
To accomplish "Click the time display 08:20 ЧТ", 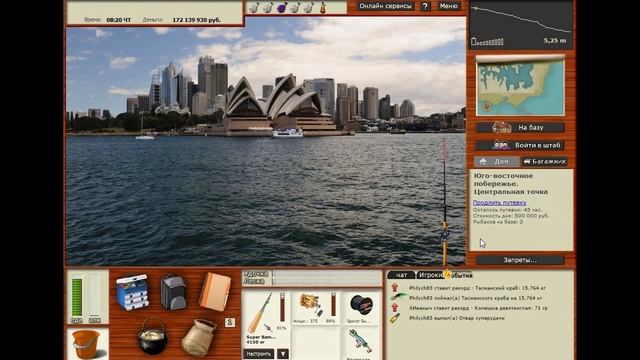I will (x=118, y=20).
